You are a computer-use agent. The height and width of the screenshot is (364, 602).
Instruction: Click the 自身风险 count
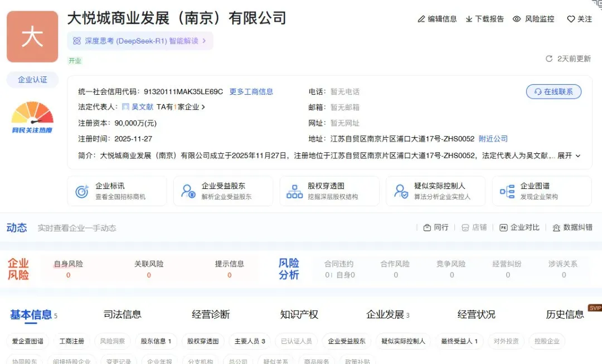pyautogui.click(x=69, y=275)
